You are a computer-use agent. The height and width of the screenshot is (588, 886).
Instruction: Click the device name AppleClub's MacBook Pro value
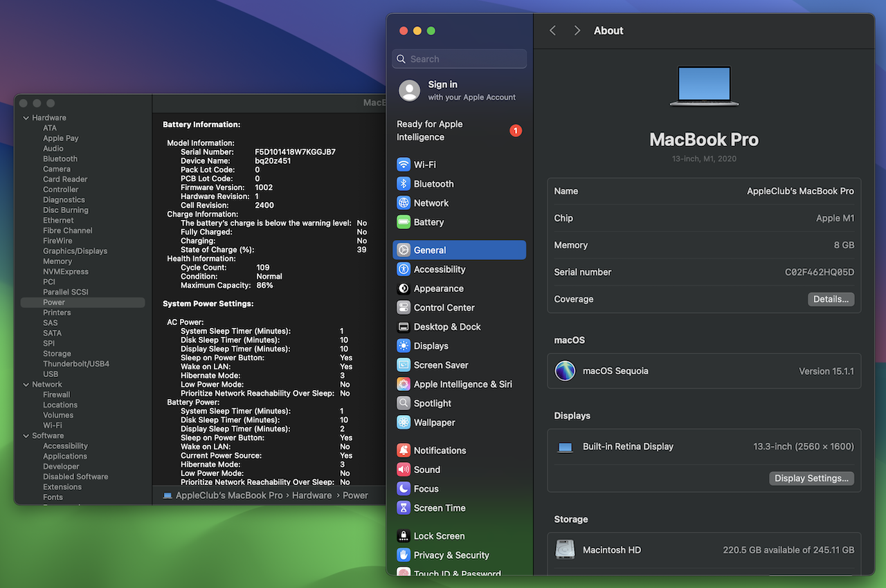point(800,191)
